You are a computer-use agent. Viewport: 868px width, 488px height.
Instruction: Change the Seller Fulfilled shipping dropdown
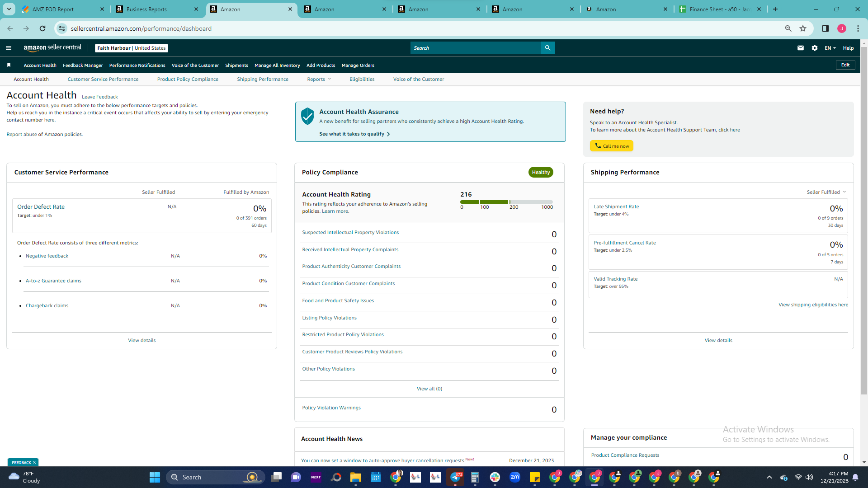(x=826, y=192)
